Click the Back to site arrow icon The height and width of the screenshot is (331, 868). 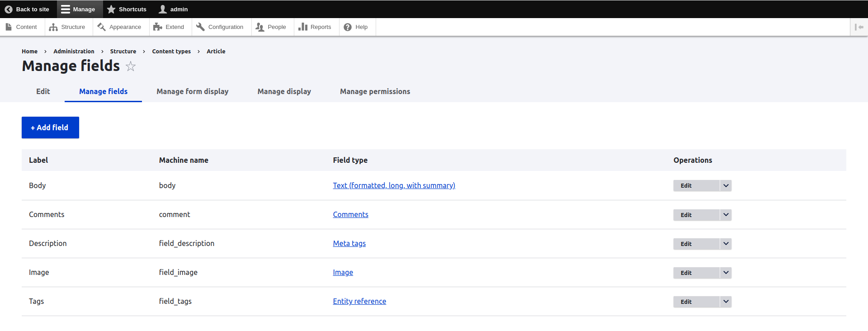point(9,9)
